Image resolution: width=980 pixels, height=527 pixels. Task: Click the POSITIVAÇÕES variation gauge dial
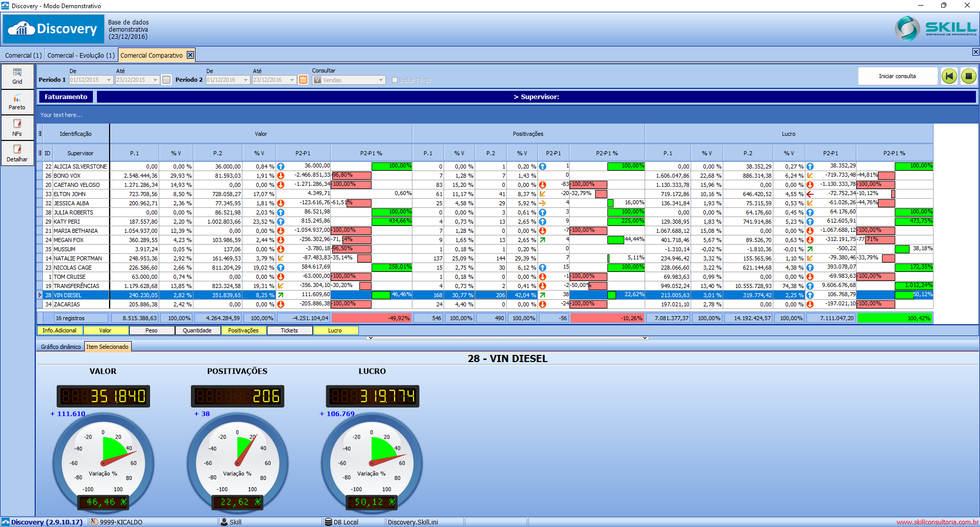coord(237,462)
